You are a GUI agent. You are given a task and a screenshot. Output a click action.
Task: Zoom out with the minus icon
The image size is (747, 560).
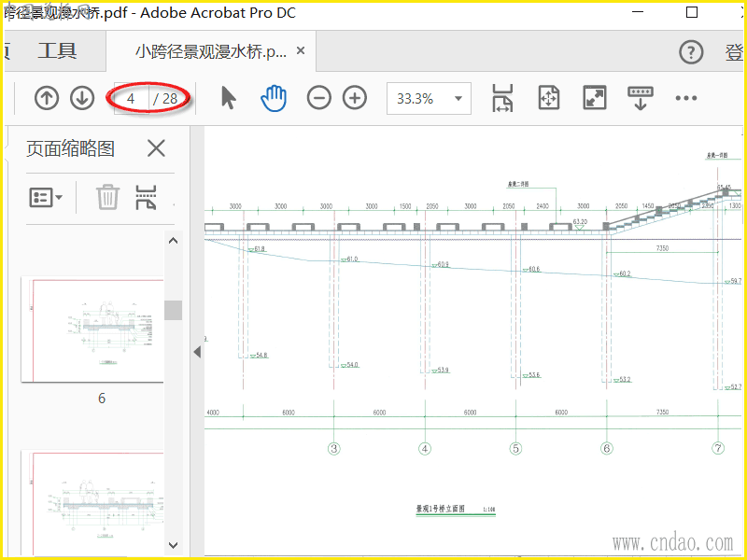[318, 98]
